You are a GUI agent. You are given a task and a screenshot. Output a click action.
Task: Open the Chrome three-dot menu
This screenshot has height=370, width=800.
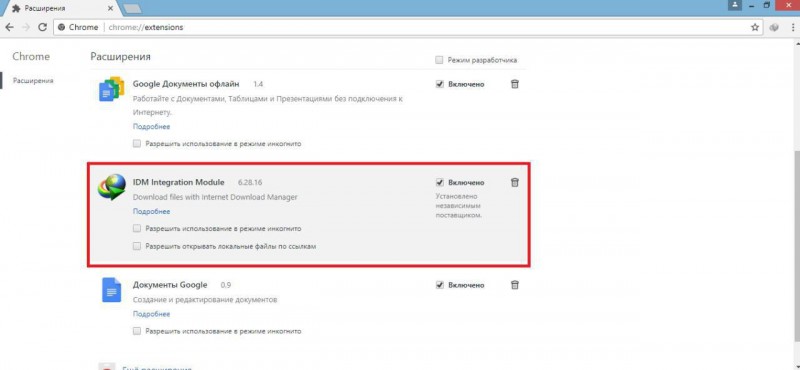pyautogui.click(x=792, y=28)
